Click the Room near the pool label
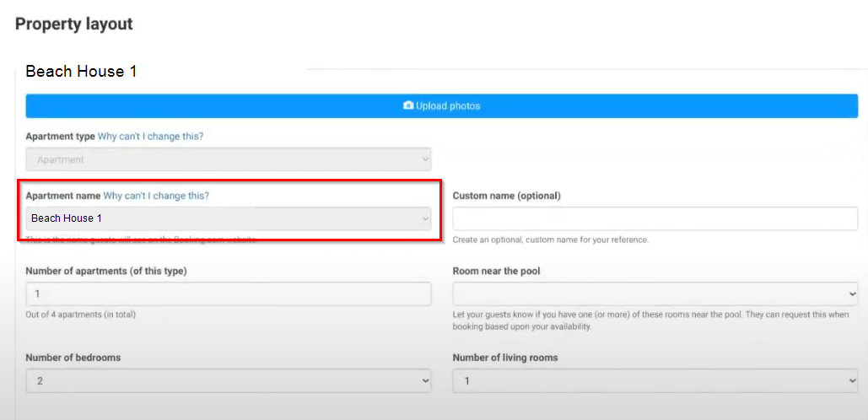 tap(496, 271)
